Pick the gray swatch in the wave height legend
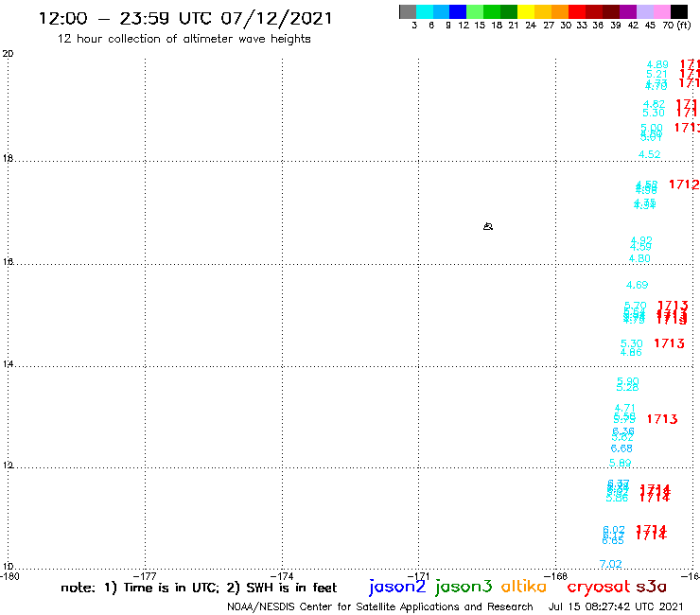 [x=408, y=11]
